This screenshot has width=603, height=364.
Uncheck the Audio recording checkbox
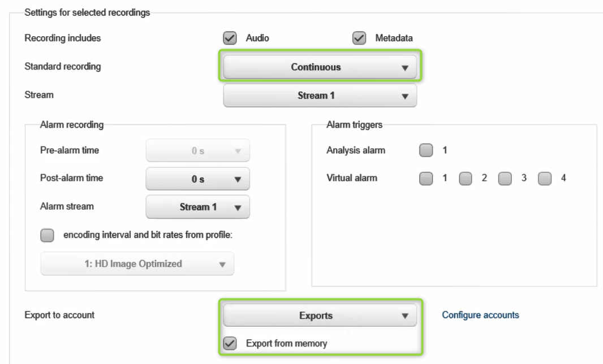pyautogui.click(x=230, y=38)
